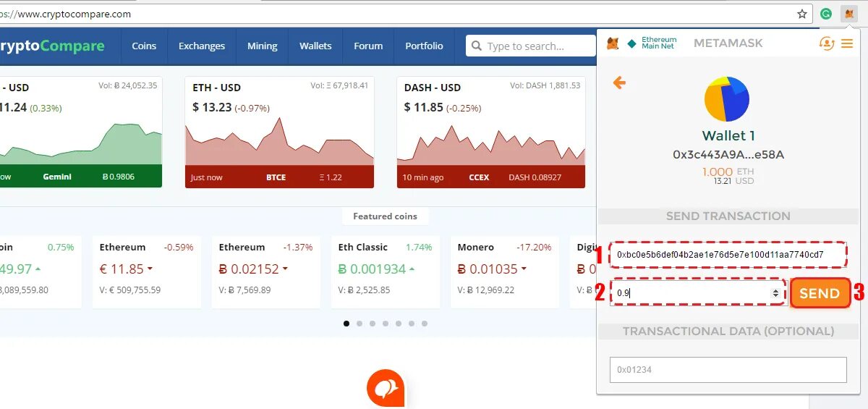
Task: Expand the Eth Classic price arrow
Action: tap(412, 269)
